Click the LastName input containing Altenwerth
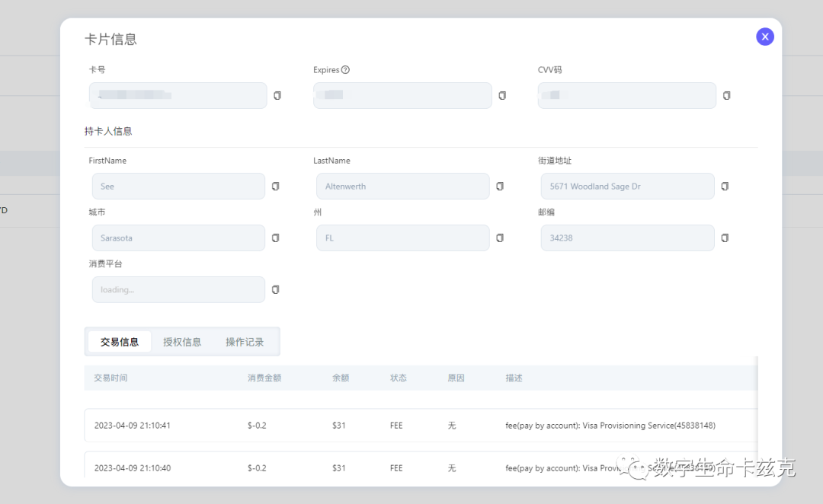Screen dimensions: 823x504 point(403,187)
